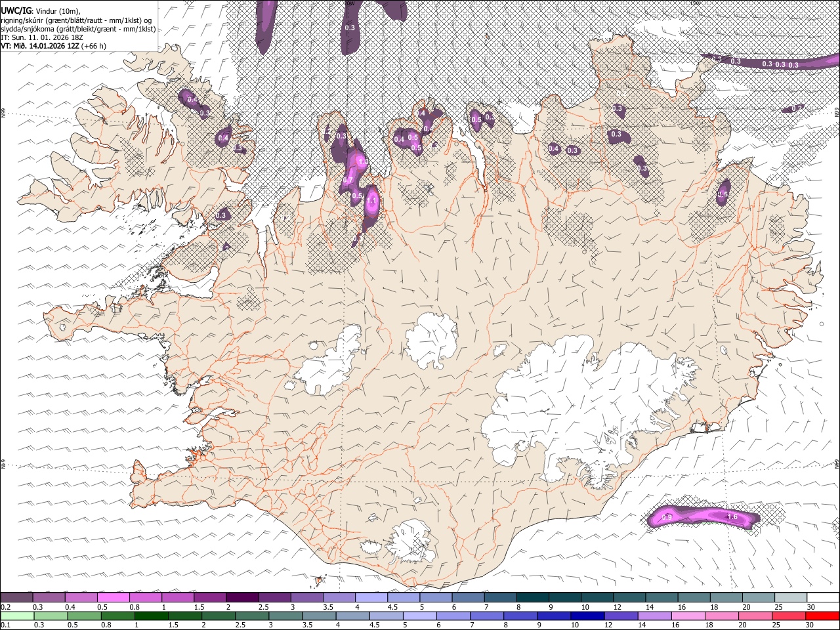This screenshot has width=840, height=630.
Task: Pick the white 30 swatch, upper legend
Action: coord(823,597)
